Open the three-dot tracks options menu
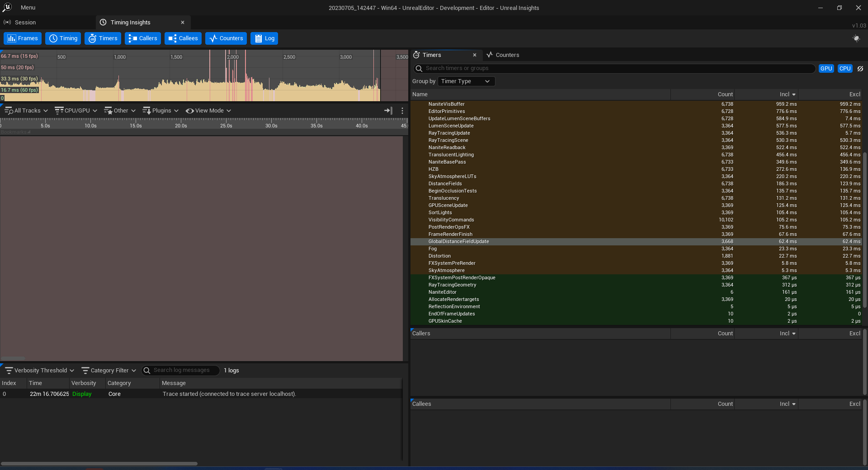This screenshot has height=470, width=868. pos(402,111)
